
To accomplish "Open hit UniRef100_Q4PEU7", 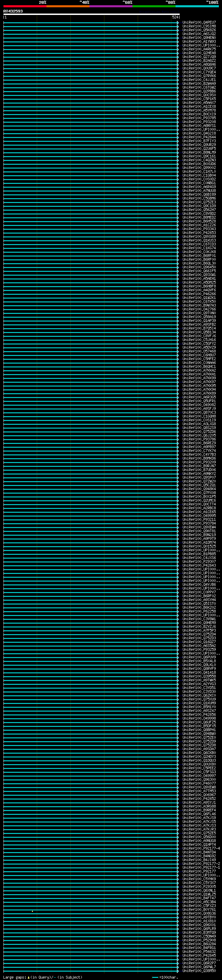I will click(x=199, y=23).
